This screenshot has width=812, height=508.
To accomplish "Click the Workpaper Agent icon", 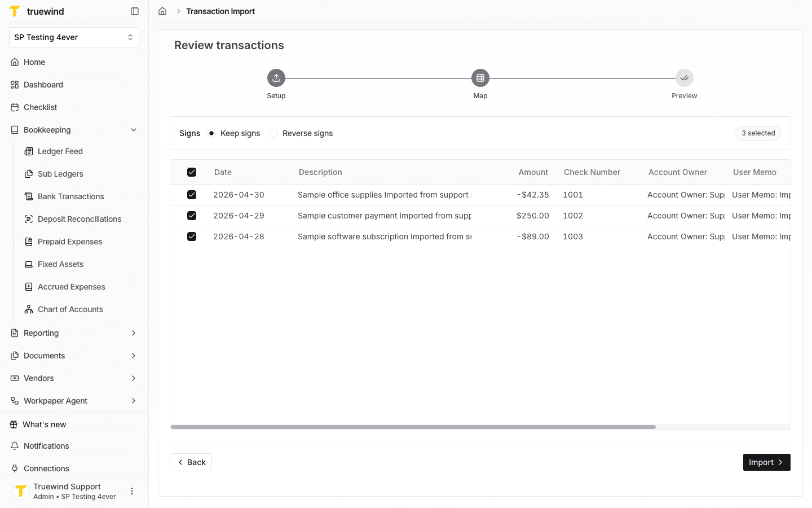I will (x=15, y=401).
